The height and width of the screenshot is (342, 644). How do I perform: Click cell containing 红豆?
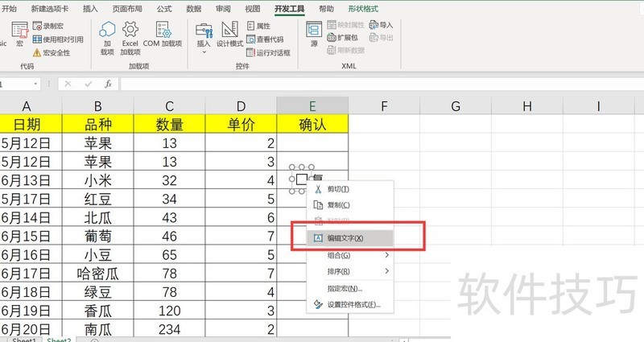tap(97, 199)
